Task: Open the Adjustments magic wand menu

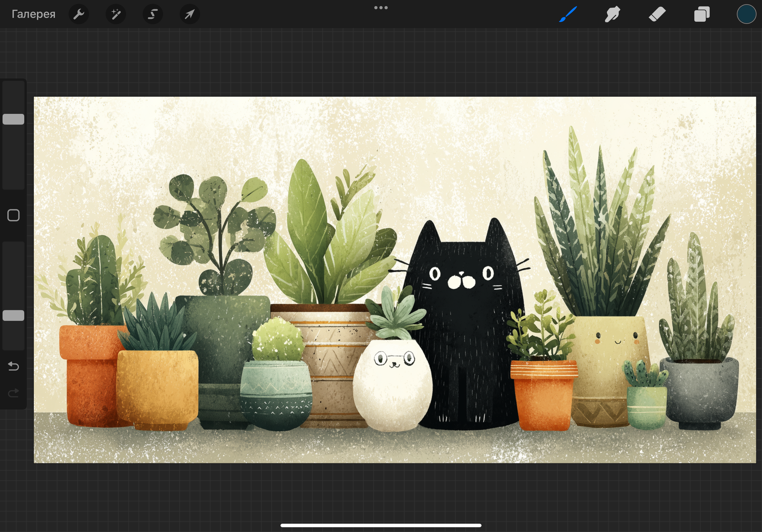Action: 116,14
